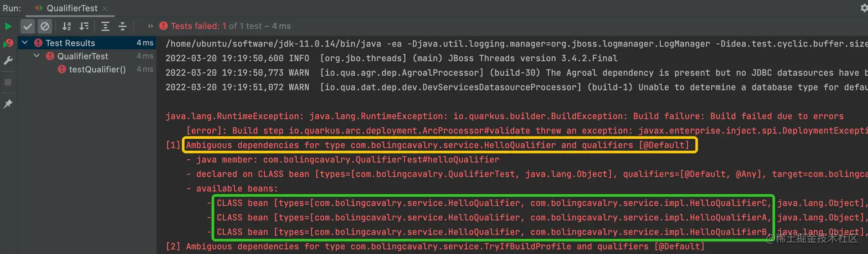Open run configuration settings wrench icon
Screen dimensions: 868x254
(x=8, y=61)
